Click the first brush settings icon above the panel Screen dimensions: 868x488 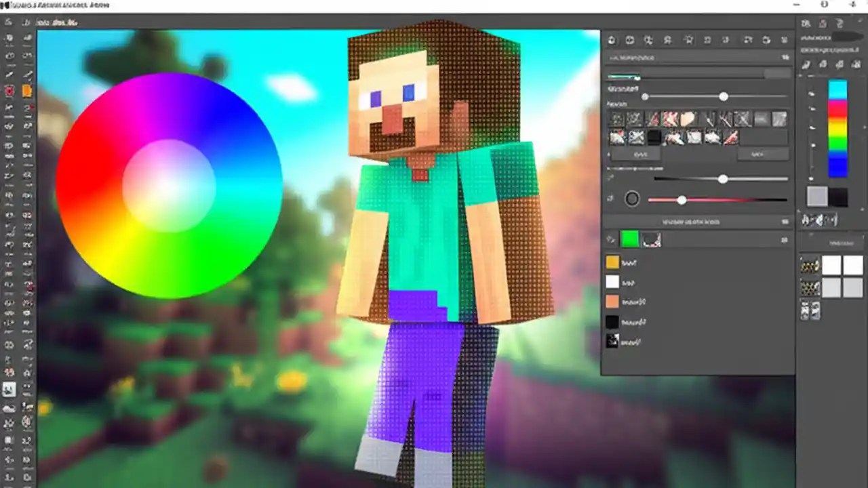point(611,40)
